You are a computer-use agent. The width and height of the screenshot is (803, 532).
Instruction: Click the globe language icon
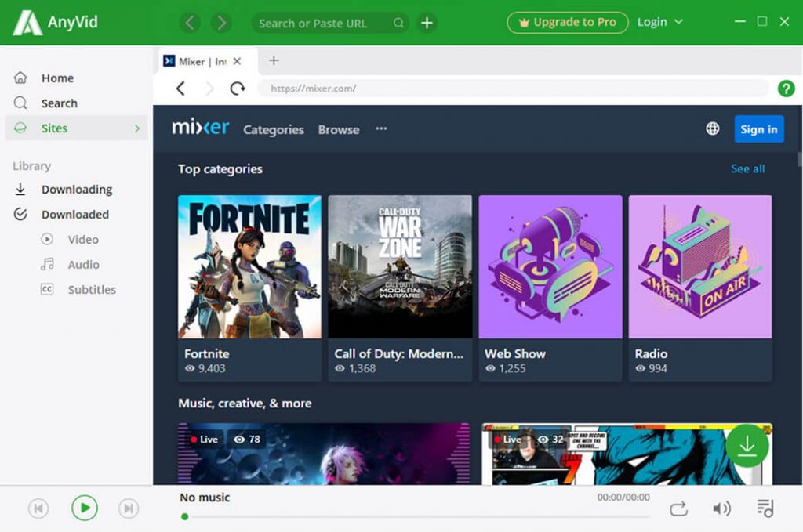point(712,128)
